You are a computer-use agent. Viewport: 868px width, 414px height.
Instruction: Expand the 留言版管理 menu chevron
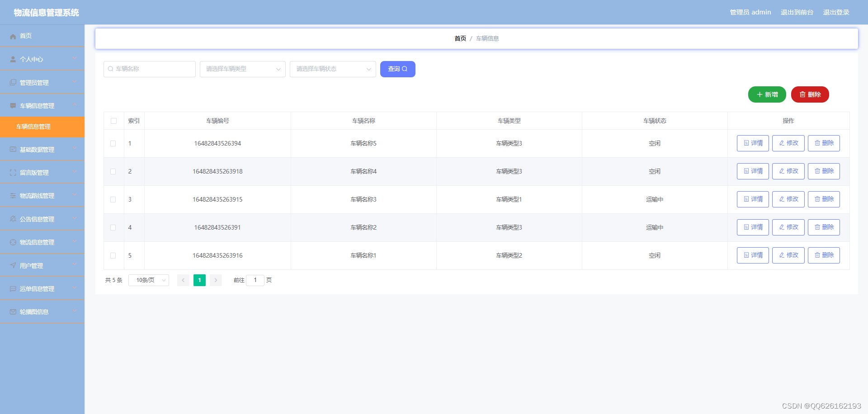(75, 172)
